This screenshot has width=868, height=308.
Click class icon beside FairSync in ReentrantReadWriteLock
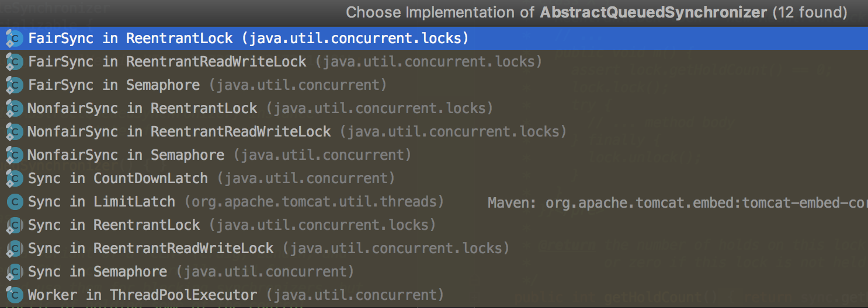(x=14, y=62)
